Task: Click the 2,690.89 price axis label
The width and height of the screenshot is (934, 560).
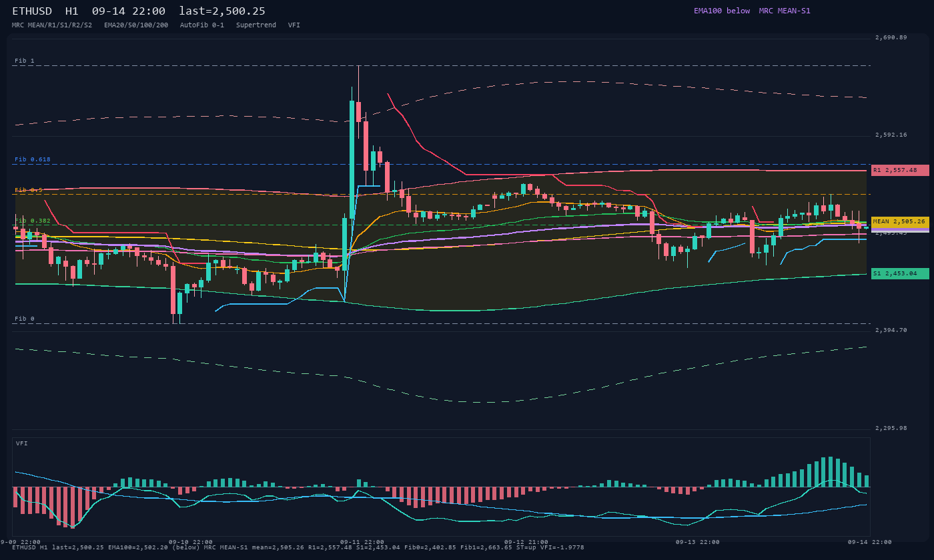Action: (891, 37)
